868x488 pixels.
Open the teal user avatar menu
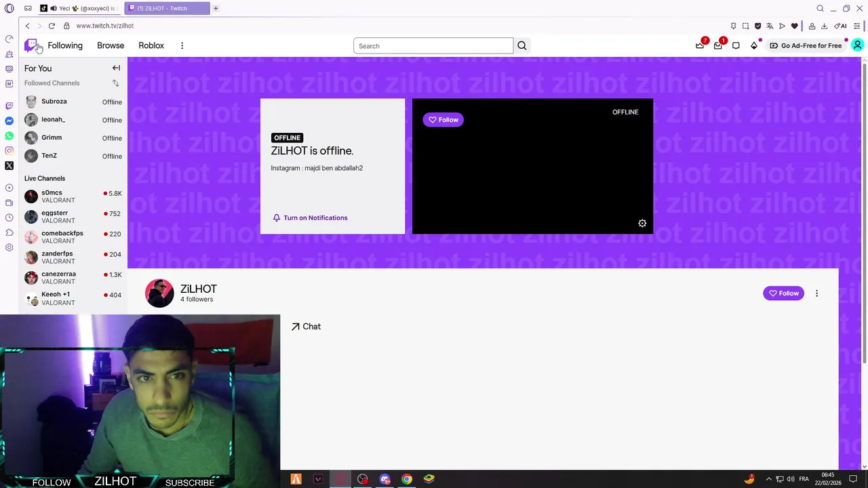coord(857,45)
